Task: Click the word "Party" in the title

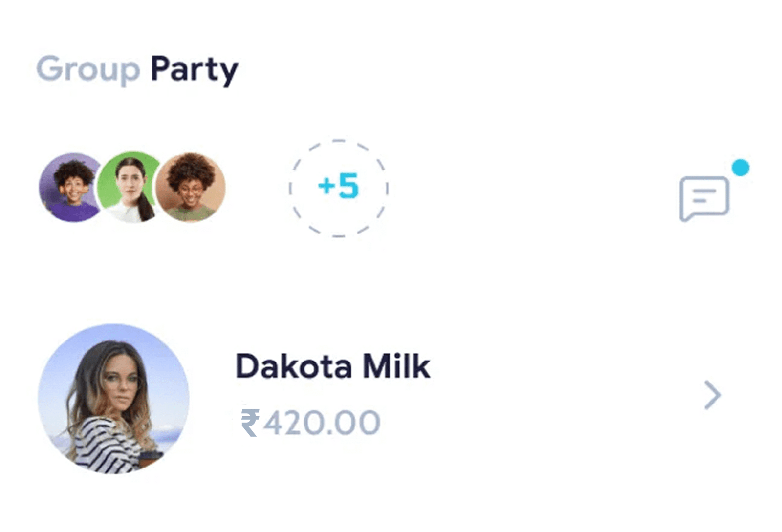Action: pos(194,69)
